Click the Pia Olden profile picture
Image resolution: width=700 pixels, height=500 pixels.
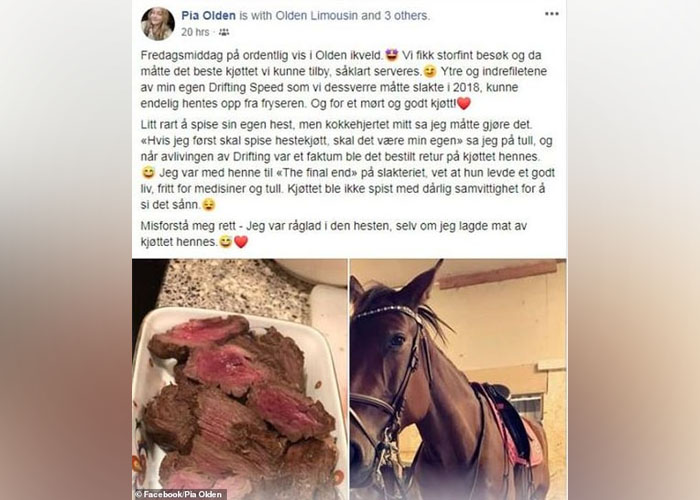(158, 24)
